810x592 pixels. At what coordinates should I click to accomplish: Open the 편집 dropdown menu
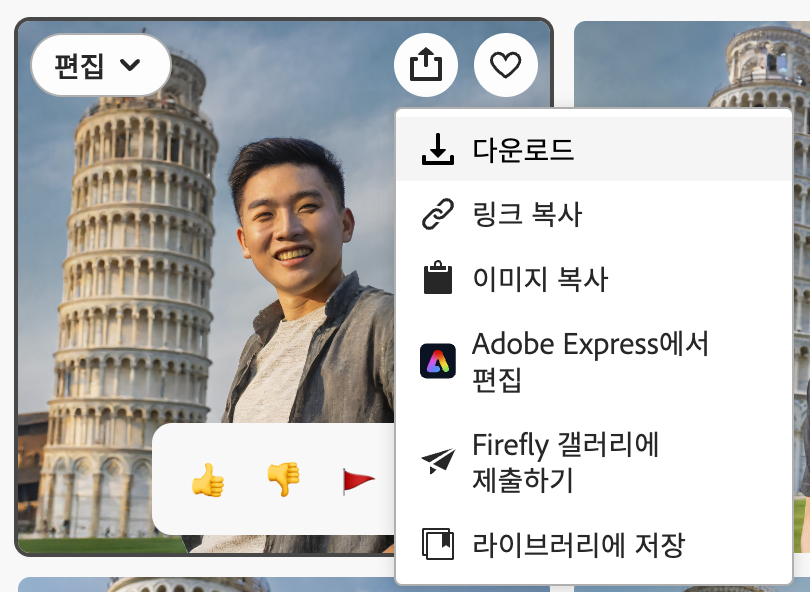[x=100, y=64]
